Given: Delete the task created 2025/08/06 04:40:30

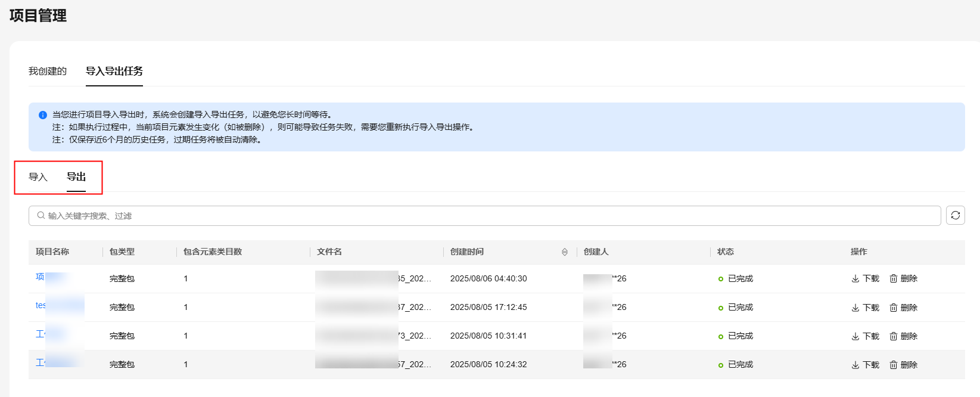Looking at the screenshot, I should coord(904,279).
